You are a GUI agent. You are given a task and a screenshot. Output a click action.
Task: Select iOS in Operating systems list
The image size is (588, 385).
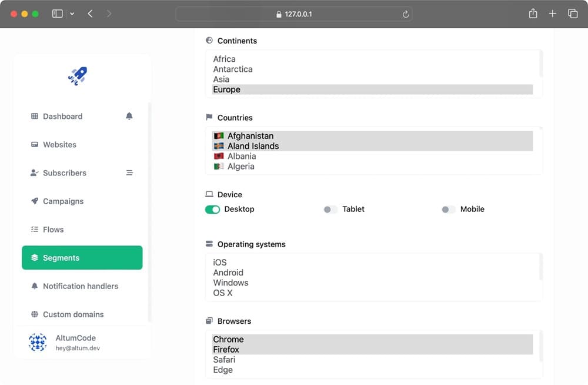tap(372, 263)
